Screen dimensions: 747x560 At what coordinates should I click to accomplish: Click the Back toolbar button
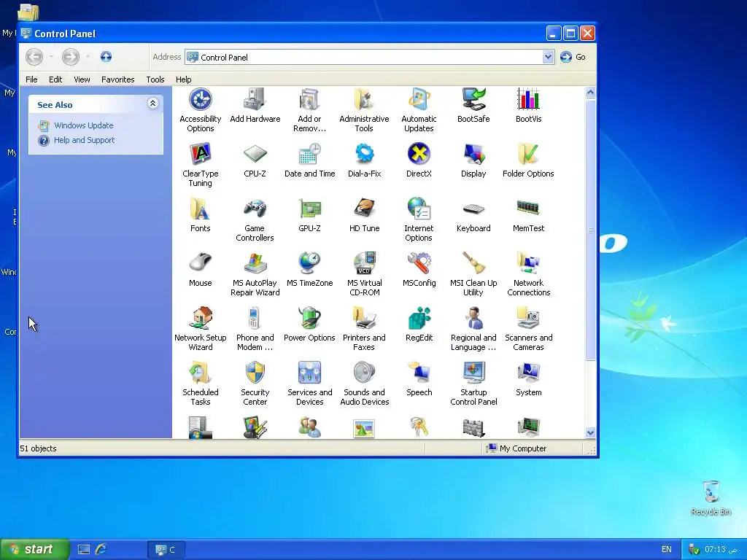coord(34,57)
